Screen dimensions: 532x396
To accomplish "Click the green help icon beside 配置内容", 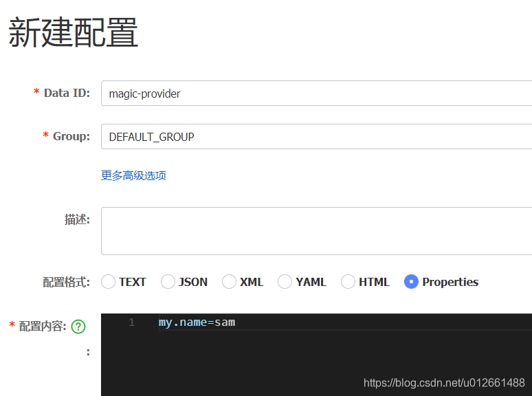I will (78, 327).
